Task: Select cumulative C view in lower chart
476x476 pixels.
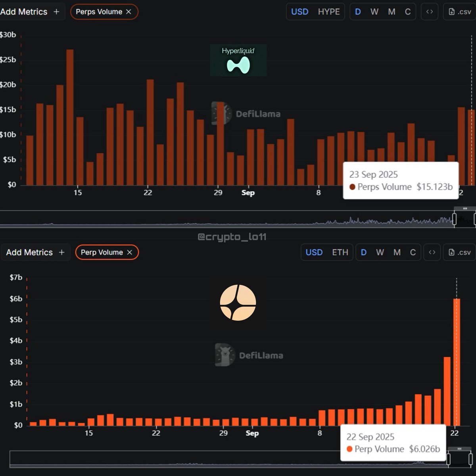Action: pos(413,252)
